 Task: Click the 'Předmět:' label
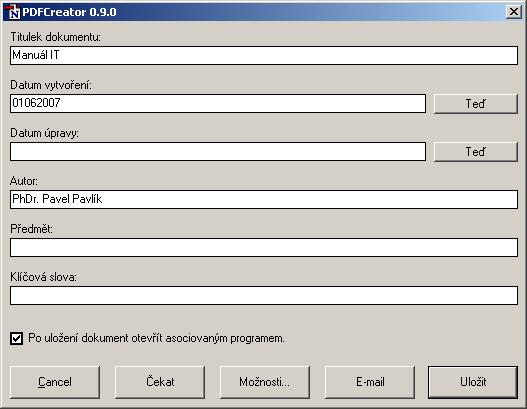tap(32, 229)
